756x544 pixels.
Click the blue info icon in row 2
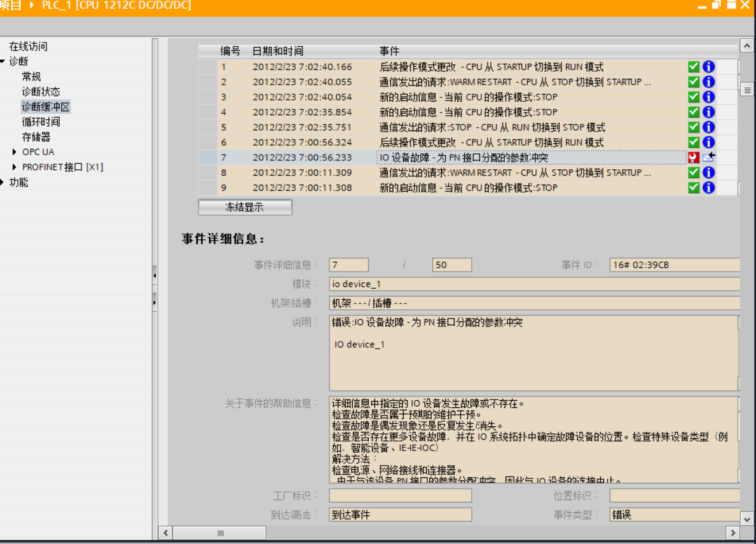709,82
